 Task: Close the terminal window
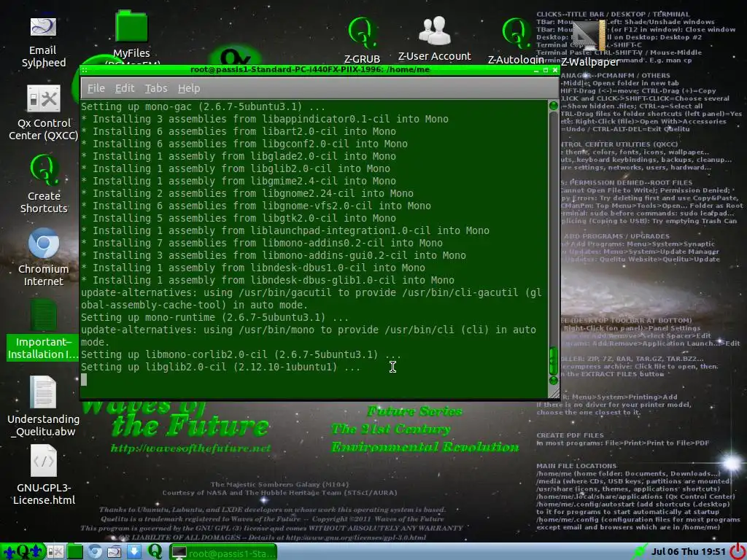pyautogui.click(x=554, y=70)
